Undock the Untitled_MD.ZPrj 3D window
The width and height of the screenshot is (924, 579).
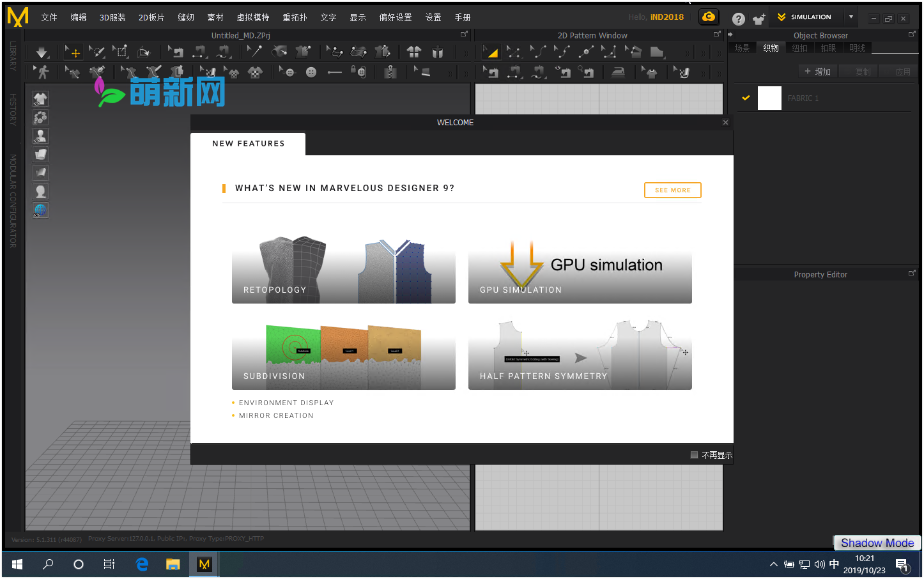click(464, 34)
